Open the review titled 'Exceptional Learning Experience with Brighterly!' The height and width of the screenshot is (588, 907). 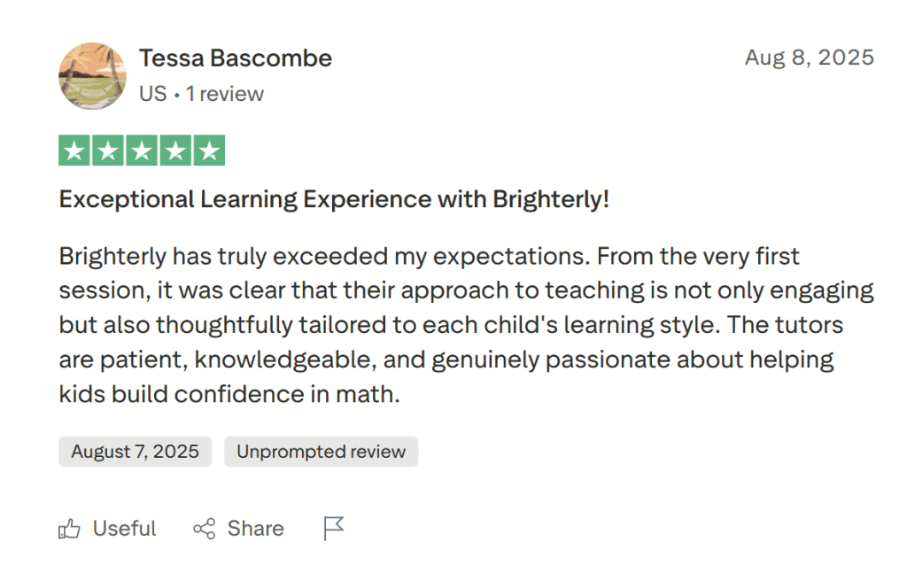click(334, 198)
